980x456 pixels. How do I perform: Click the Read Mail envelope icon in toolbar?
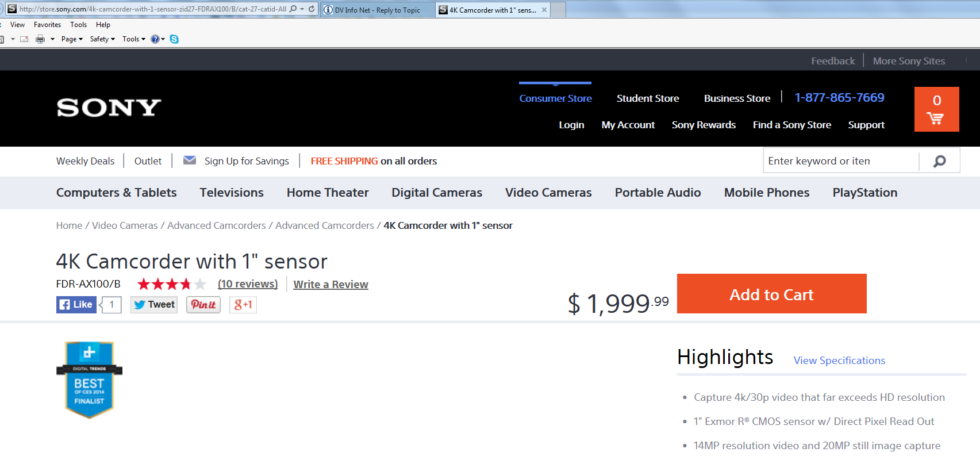[x=24, y=39]
